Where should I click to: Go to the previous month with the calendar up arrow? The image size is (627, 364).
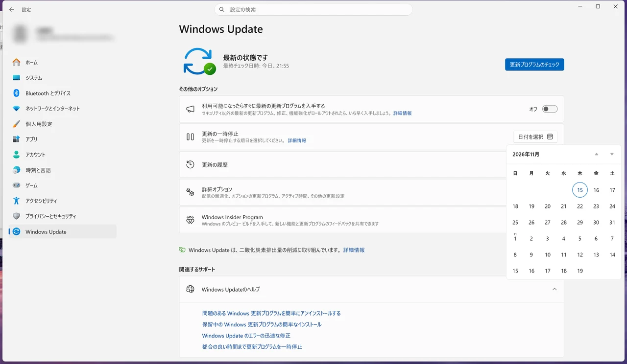click(x=596, y=154)
